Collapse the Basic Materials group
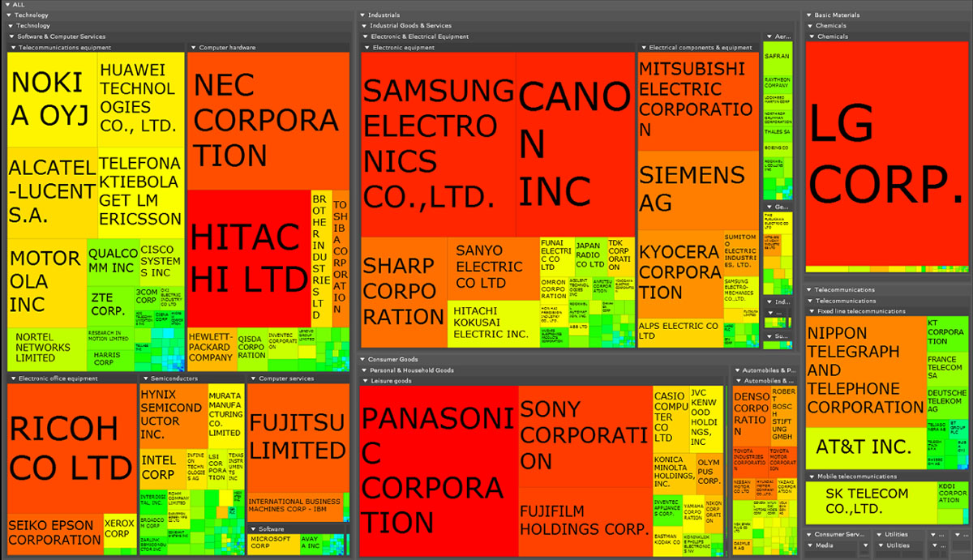This screenshot has height=560, width=973. coord(809,15)
